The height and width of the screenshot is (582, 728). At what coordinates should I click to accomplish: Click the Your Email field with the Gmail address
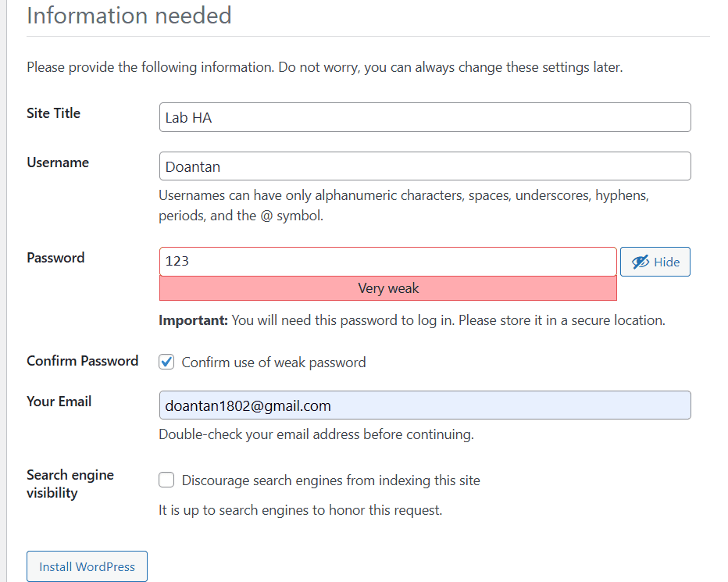click(x=424, y=405)
